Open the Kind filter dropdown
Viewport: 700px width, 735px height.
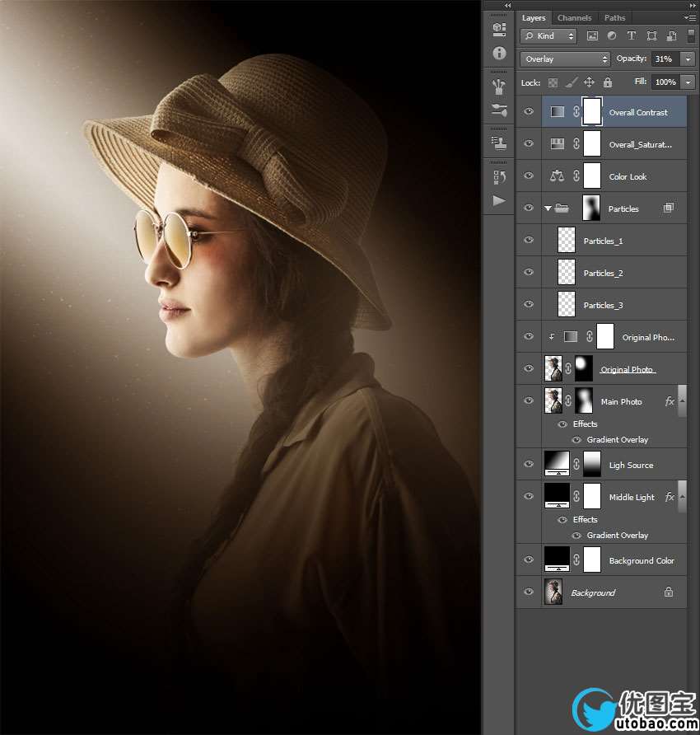pyautogui.click(x=548, y=36)
